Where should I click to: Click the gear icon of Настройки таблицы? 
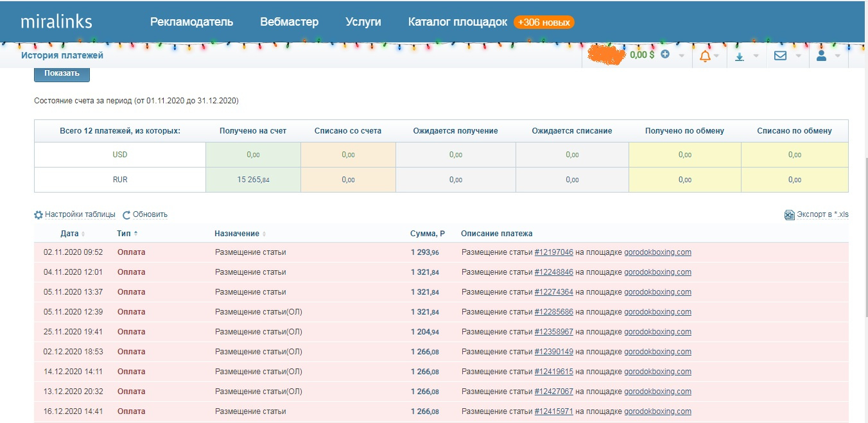coord(39,215)
